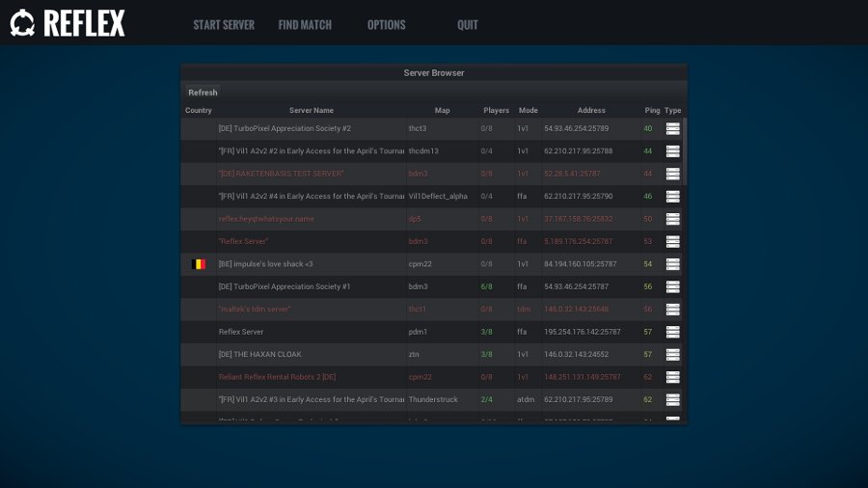The height and width of the screenshot is (488, 868).
Task: Click the "2/4" players count
Action: tap(487, 399)
